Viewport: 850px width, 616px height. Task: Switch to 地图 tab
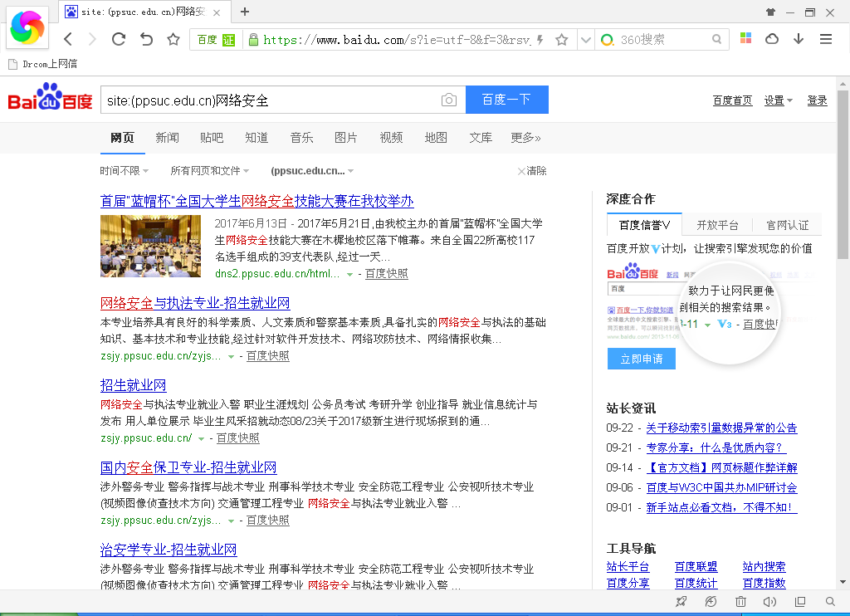coord(436,138)
